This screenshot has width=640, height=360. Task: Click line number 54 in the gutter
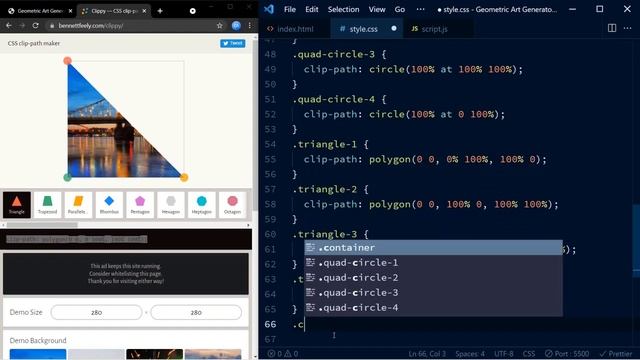point(270,144)
